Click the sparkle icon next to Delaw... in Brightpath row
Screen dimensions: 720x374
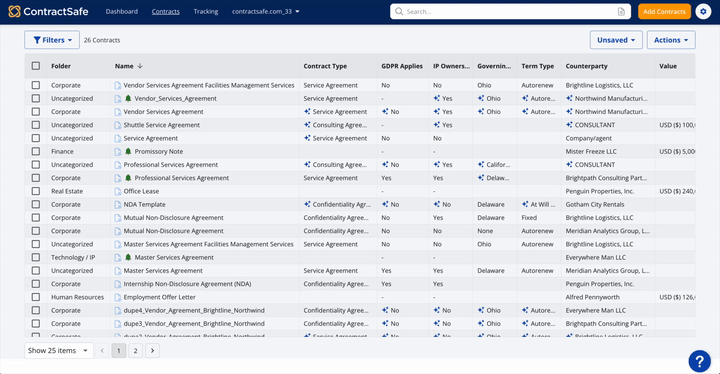[x=481, y=178]
